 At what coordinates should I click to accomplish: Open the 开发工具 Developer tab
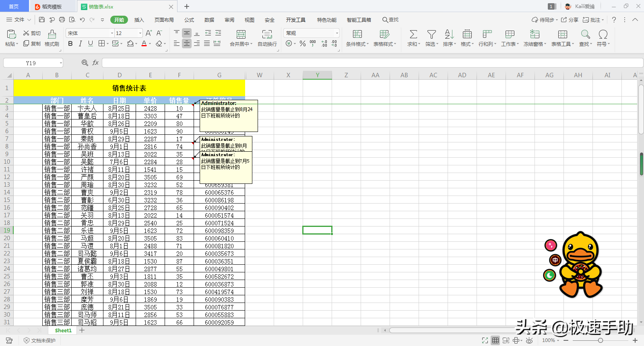coord(296,20)
